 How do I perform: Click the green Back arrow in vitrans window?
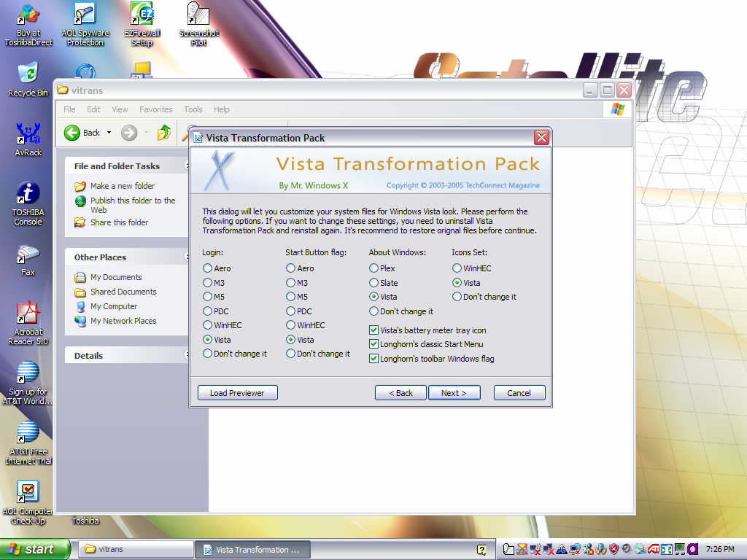click(72, 133)
